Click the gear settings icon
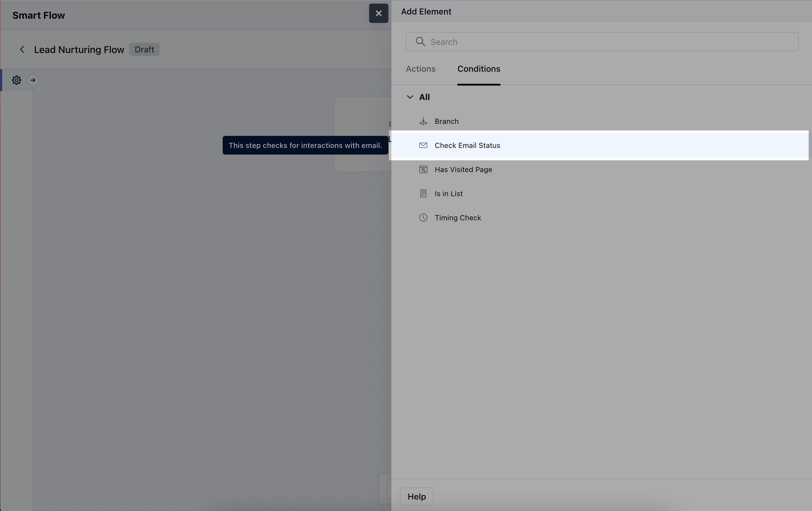The height and width of the screenshot is (511, 812). 17,80
